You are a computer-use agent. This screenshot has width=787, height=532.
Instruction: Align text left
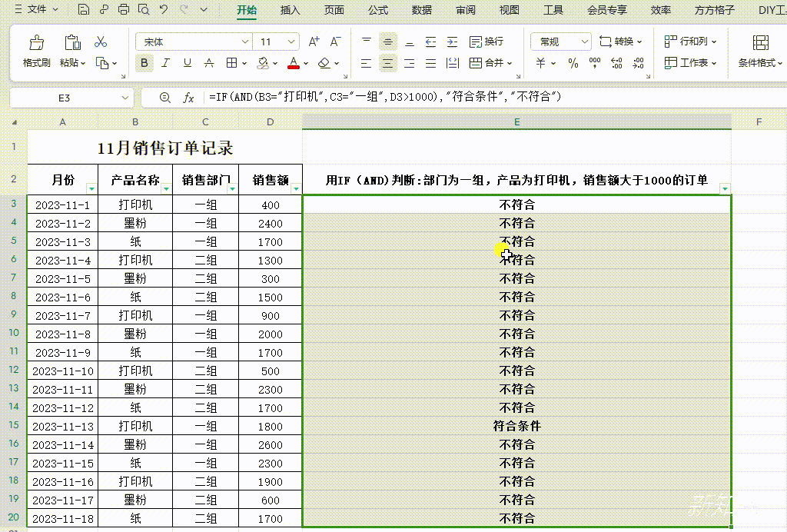pyautogui.click(x=367, y=63)
